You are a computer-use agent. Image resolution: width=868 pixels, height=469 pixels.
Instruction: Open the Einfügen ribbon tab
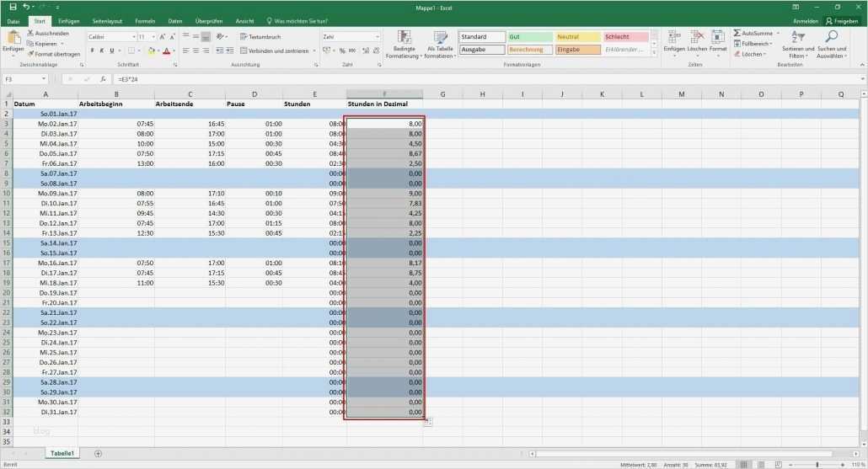pyautogui.click(x=68, y=21)
